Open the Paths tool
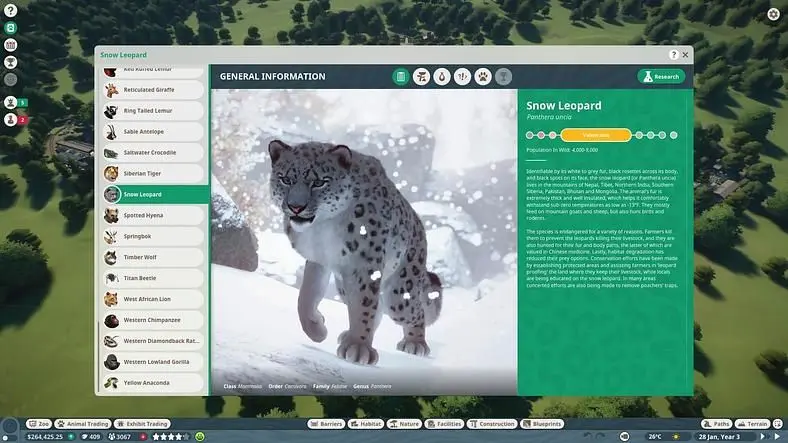This screenshot has height=443, width=788. 716,424
